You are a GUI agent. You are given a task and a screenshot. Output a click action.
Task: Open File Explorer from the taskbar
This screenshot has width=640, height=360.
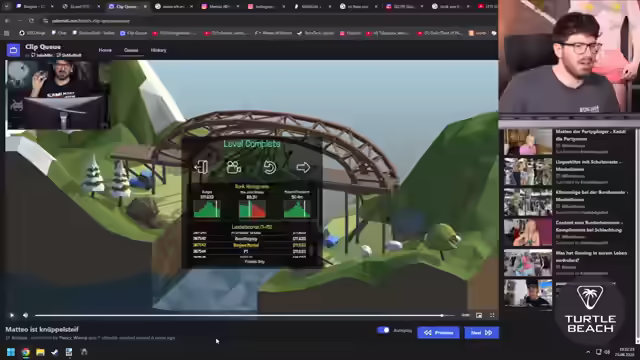pos(40,352)
